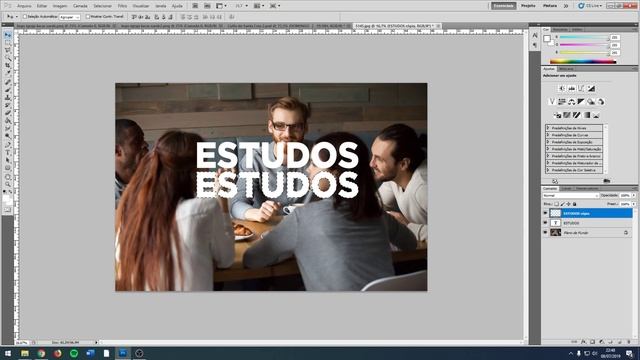
Task: Select the Crop tool
Action: point(8,65)
